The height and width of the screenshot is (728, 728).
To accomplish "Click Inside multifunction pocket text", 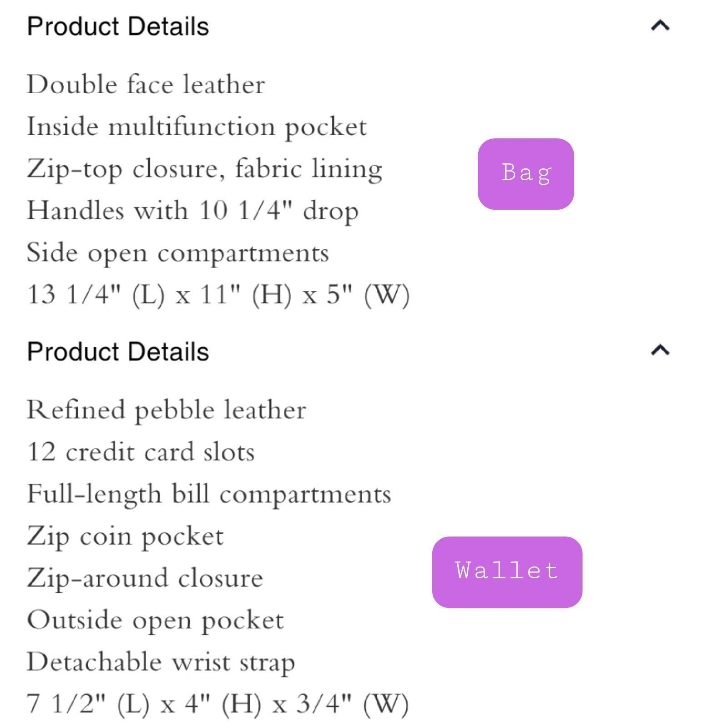I will pyautogui.click(x=197, y=127).
